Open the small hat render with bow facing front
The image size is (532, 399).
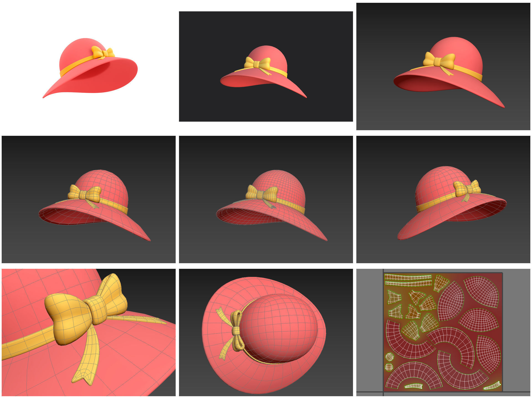pos(266,66)
